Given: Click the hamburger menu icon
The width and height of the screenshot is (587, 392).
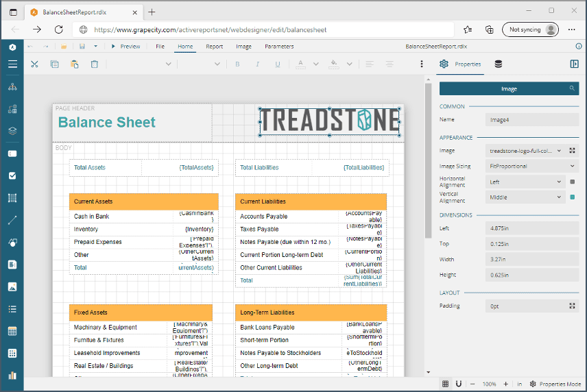Looking at the screenshot, I should coord(12,64).
